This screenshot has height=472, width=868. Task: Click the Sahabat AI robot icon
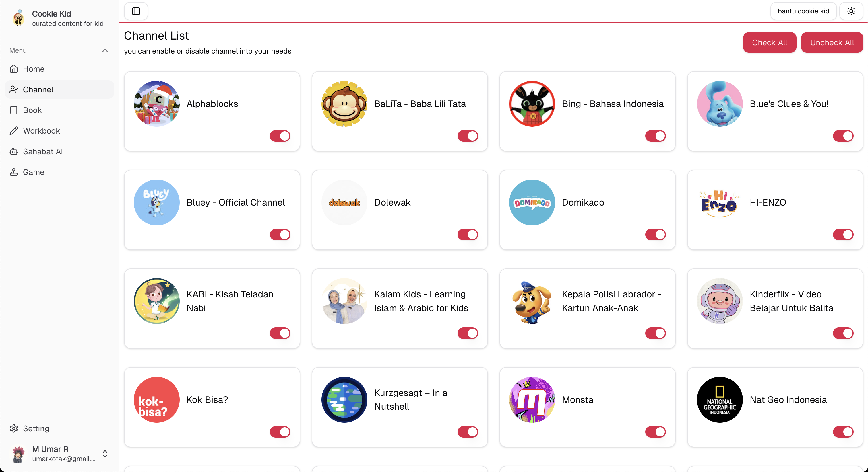pos(14,151)
